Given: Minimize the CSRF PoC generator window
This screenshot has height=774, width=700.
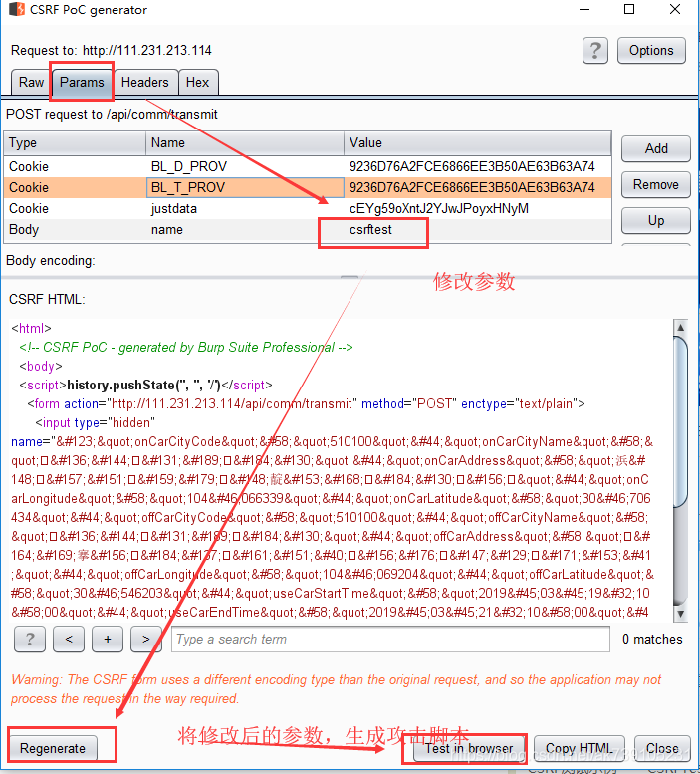Looking at the screenshot, I should [584, 9].
